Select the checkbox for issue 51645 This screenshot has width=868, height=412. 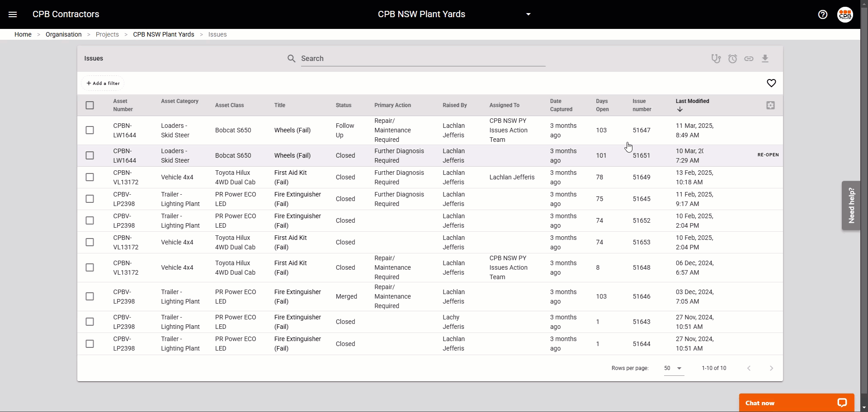[x=90, y=199]
